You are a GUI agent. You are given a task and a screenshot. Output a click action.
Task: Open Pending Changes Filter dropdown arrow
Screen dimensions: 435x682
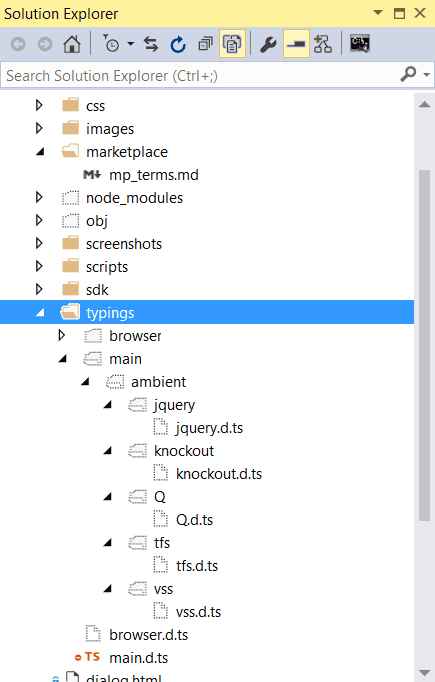130,44
